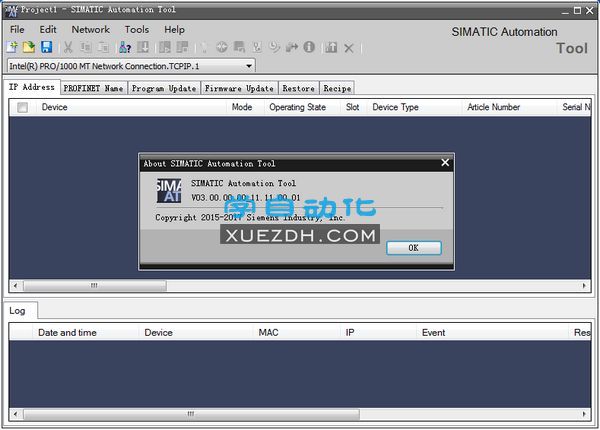
Task: Click the service data toolbar icon
Action: (x=257, y=47)
